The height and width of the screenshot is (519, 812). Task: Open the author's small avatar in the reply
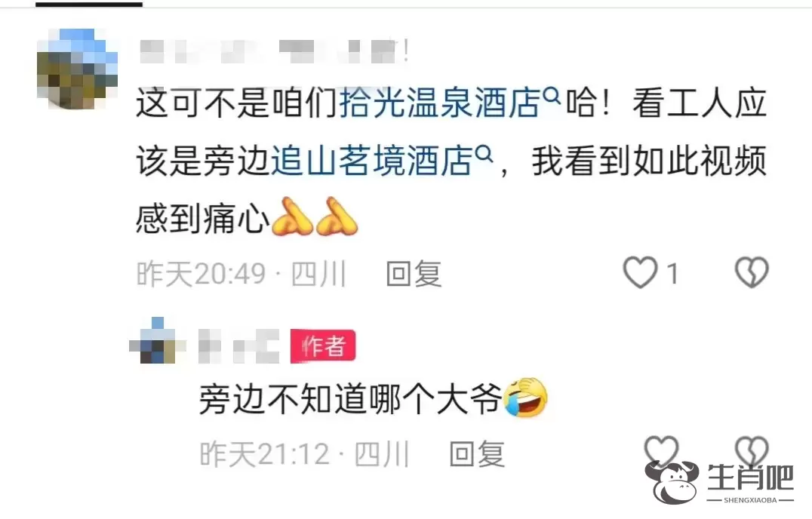[158, 341]
